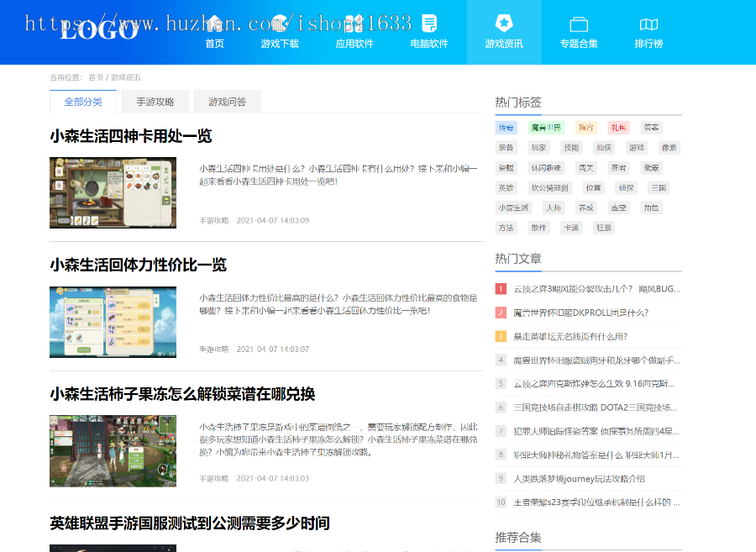This screenshot has width=756, height=552.
Task: Click the 小森生活 tag
Action: [513, 208]
